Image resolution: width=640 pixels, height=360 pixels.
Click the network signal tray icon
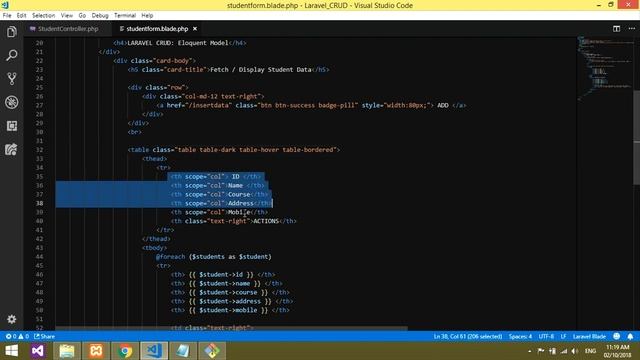click(x=564, y=351)
